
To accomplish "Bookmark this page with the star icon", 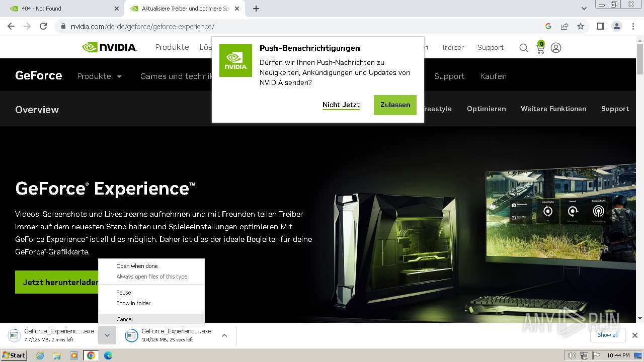I will pyautogui.click(x=581, y=26).
